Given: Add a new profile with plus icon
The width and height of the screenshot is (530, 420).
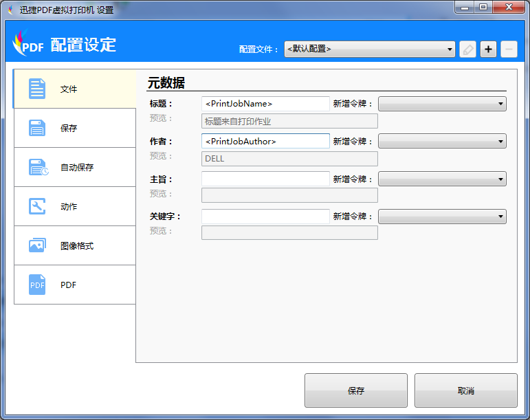Looking at the screenshot, I should coord(488,49).
